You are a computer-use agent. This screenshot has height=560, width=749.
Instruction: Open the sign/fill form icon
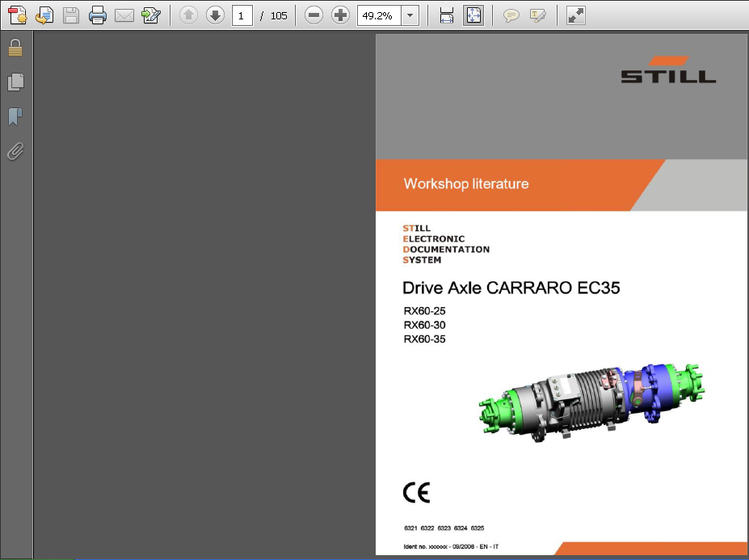pyautogui.click(x=151, y=15)
